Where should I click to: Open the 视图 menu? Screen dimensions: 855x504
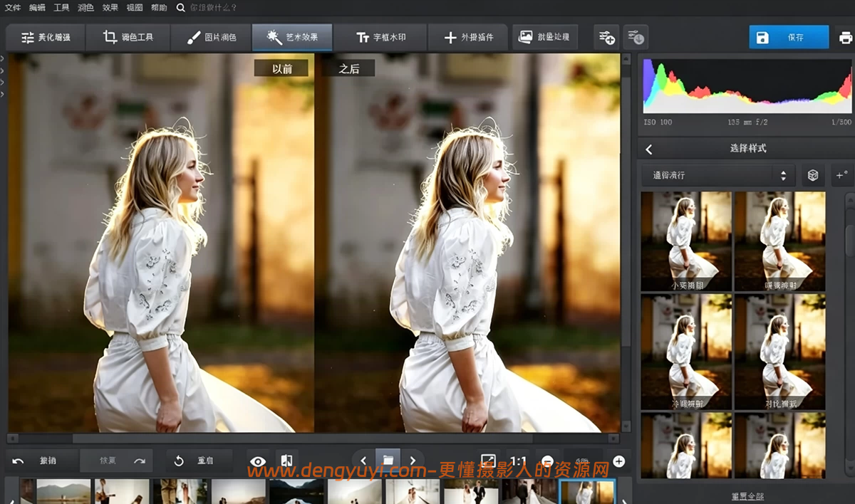(134, 8)
